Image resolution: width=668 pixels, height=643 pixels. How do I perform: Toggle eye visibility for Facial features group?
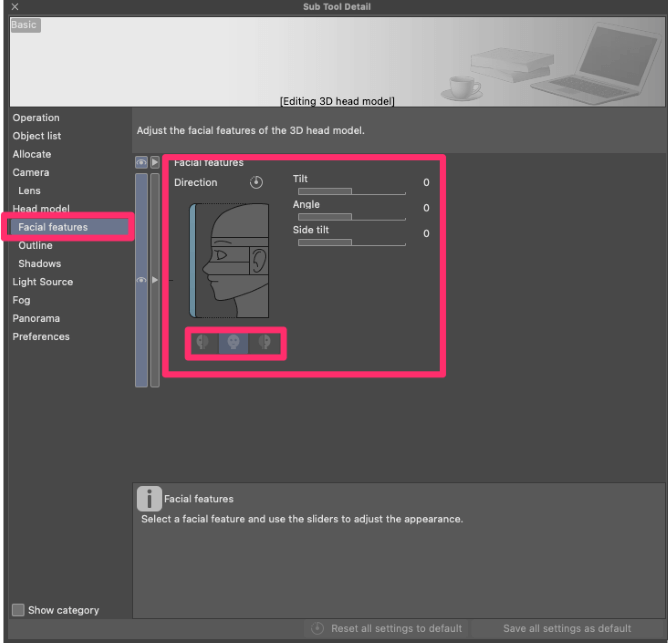141,280
